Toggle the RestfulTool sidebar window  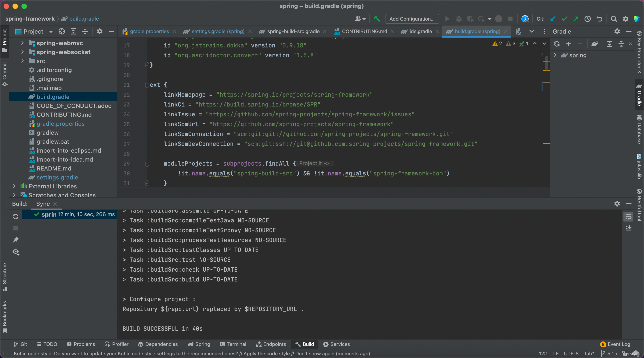(639, 205)
